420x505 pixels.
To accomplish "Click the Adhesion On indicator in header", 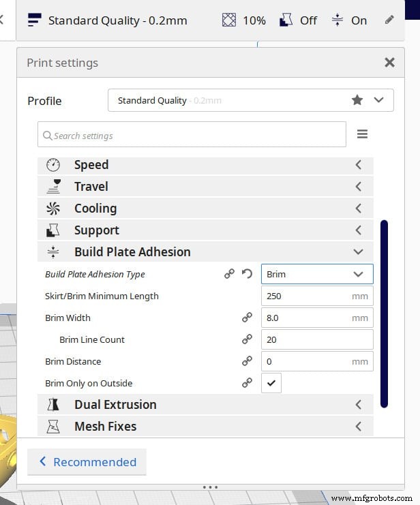I will tap(337, 20).
